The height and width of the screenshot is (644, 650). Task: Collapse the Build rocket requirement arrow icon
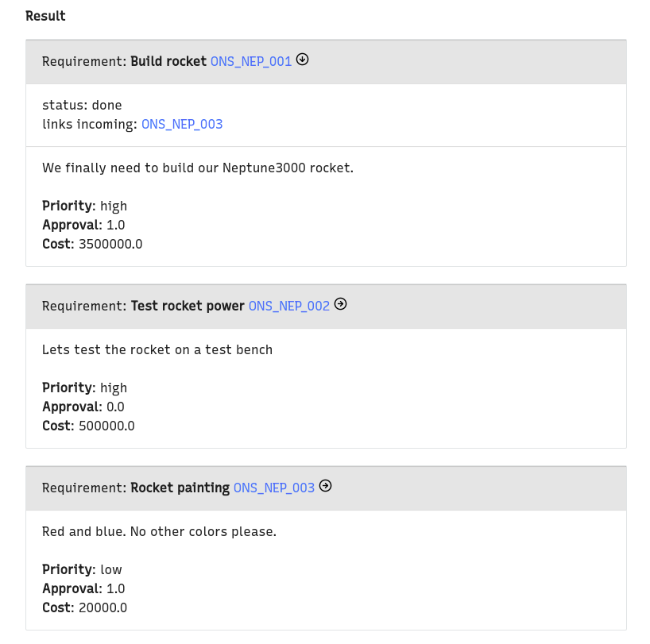[302, 60]
